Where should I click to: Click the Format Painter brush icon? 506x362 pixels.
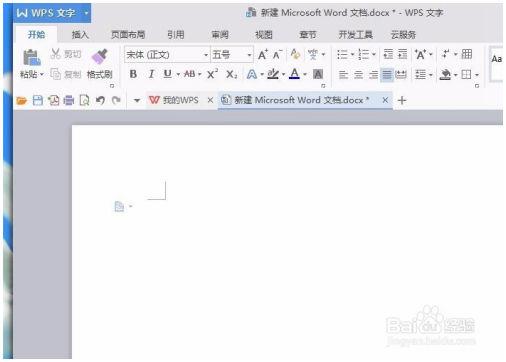[x=99, y=56]
